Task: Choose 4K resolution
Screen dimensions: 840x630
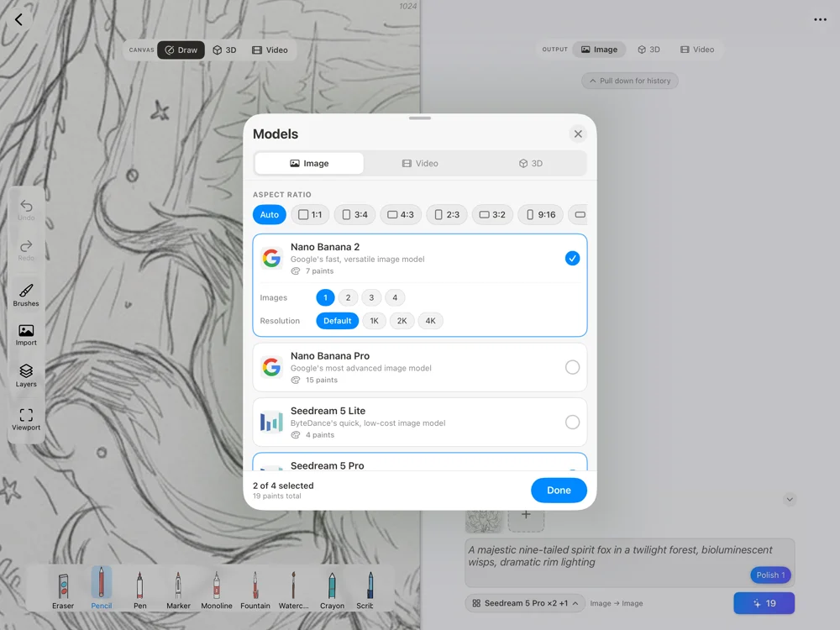Action: [x=431, y=321]
